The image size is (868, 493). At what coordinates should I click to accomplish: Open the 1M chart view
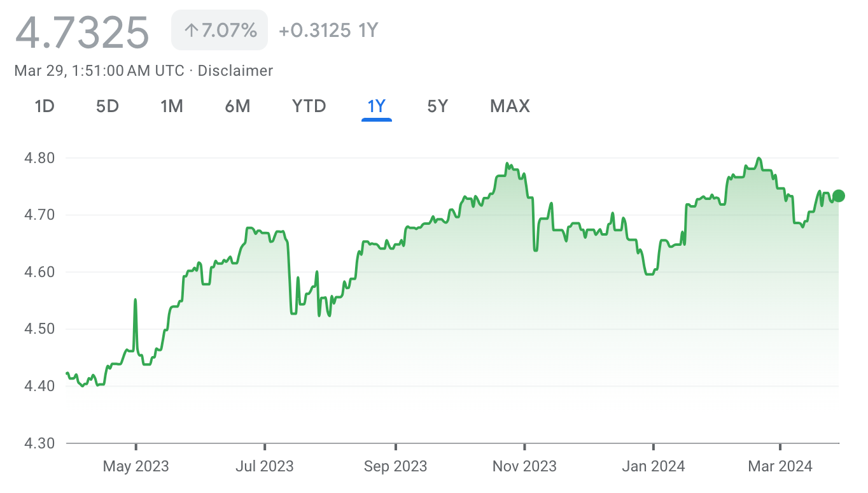pos(172,106)
